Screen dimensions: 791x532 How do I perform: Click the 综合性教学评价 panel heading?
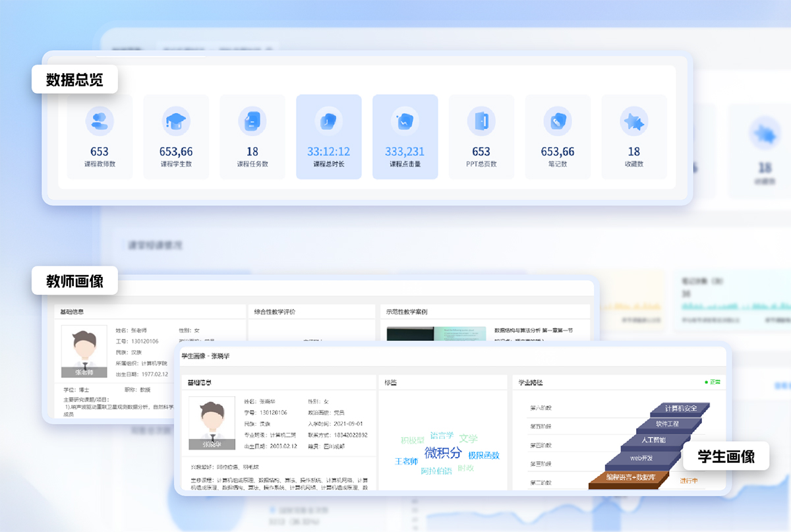(275, 312)
